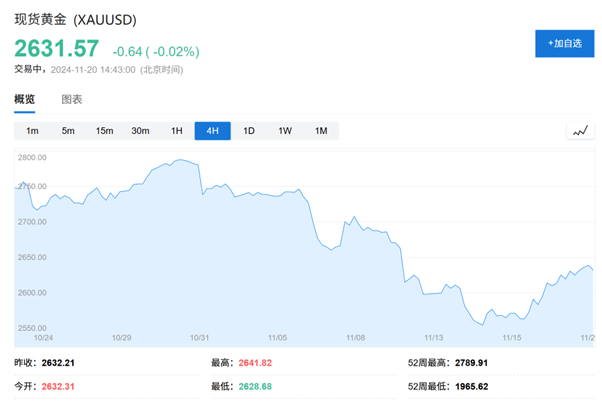This screenshot has height=409, width=602.
Task: Switch to the 概览 tab
Action: (24, 99)
